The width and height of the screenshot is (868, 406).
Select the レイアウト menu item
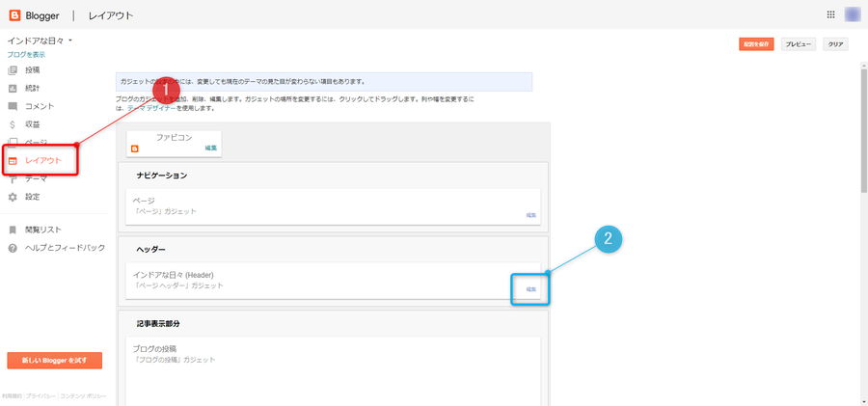43,161
